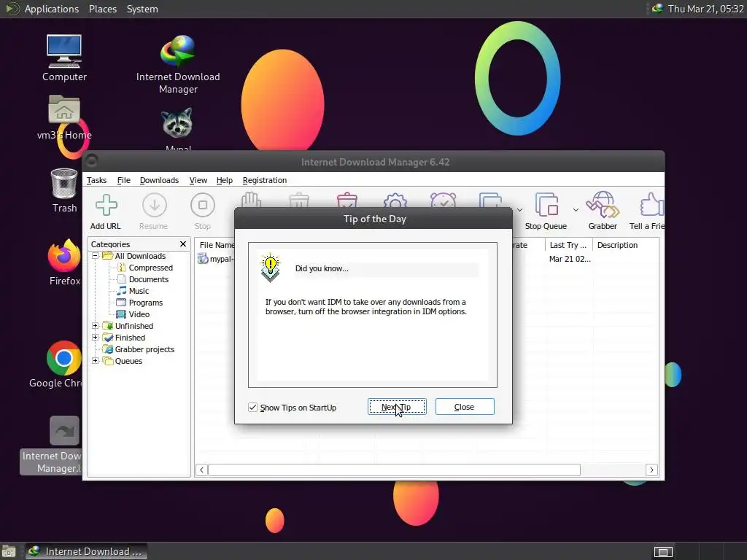
Task: Click the horizontal scrollbar thumb
Action: click(394, 470)
